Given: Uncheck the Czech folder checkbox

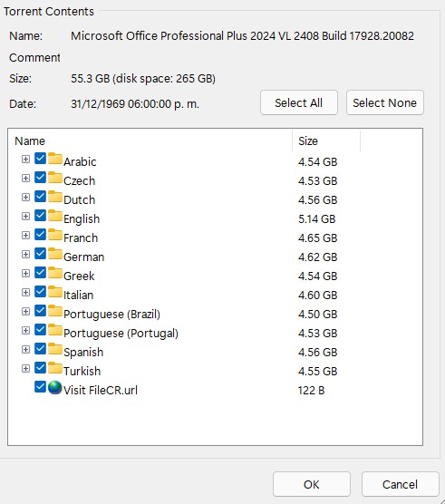Looking at the screenshot, I should coord(40,178).
